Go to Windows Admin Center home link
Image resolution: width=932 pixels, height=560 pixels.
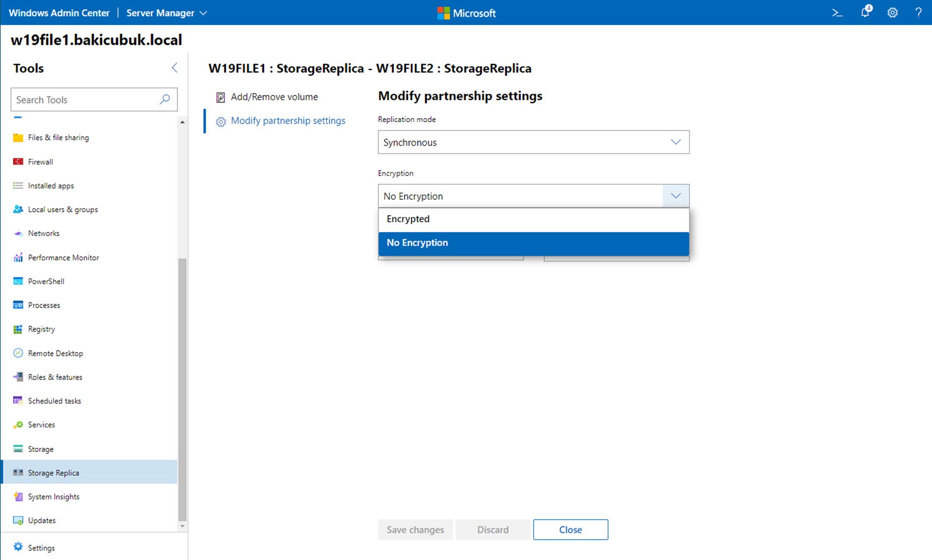pyautogui.click(x=59, y=13)
